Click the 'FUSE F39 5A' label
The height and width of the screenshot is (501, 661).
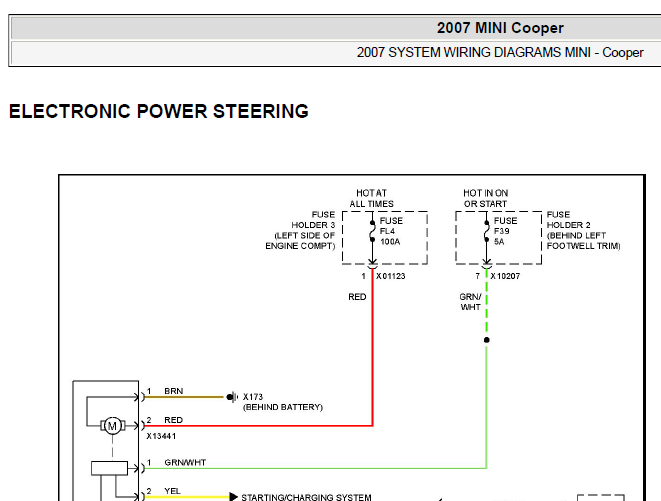tap(505, 231)
